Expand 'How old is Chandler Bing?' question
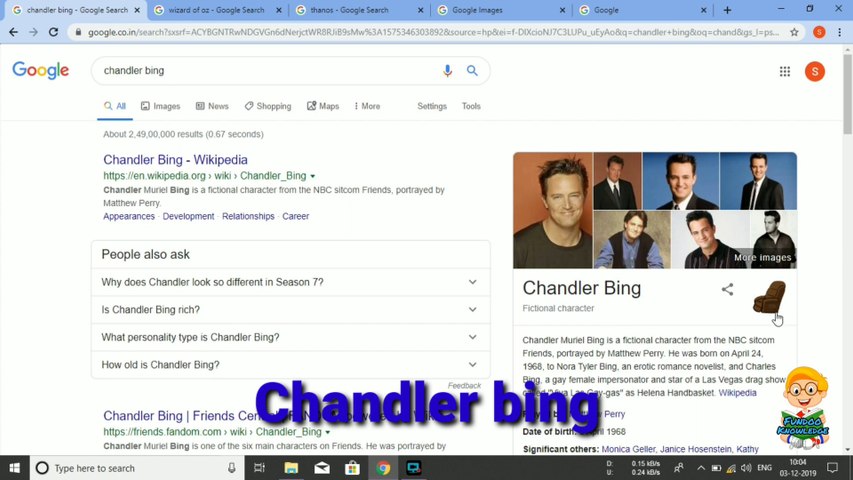The height and width of the screenshot is (480, 853). tap(291, 365)
